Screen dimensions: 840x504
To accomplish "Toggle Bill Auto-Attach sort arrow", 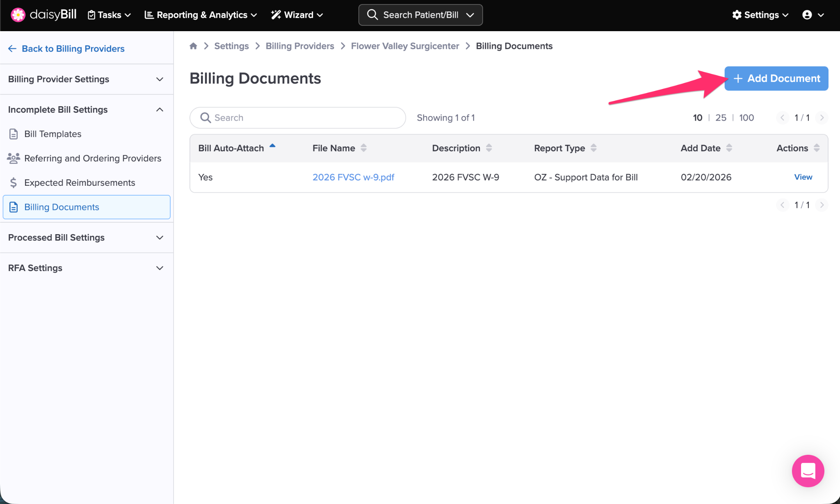I will click(x=272, y=146).
